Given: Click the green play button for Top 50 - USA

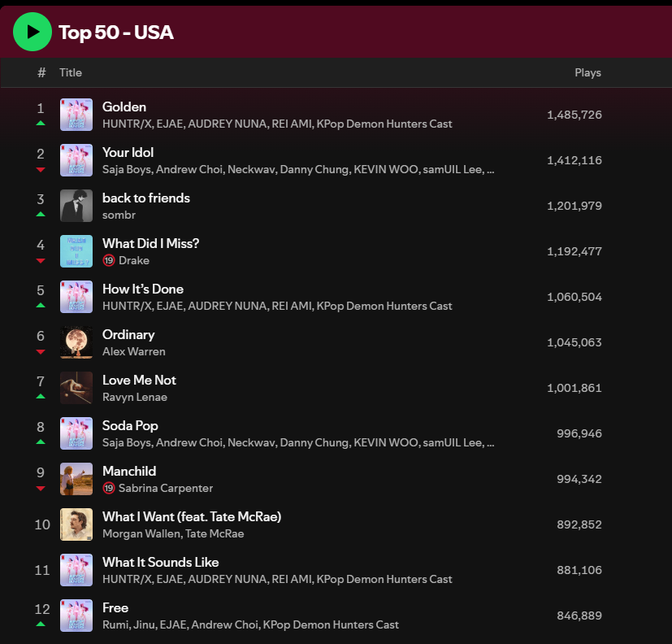Looking at the screenshot, I should pyautogui.click(x=33, y=33).
